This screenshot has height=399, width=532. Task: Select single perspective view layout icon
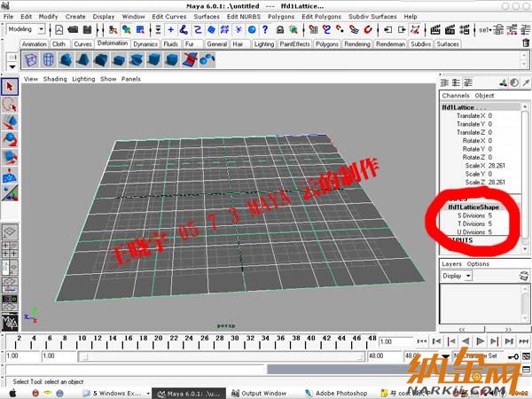[x=10, y=231]
